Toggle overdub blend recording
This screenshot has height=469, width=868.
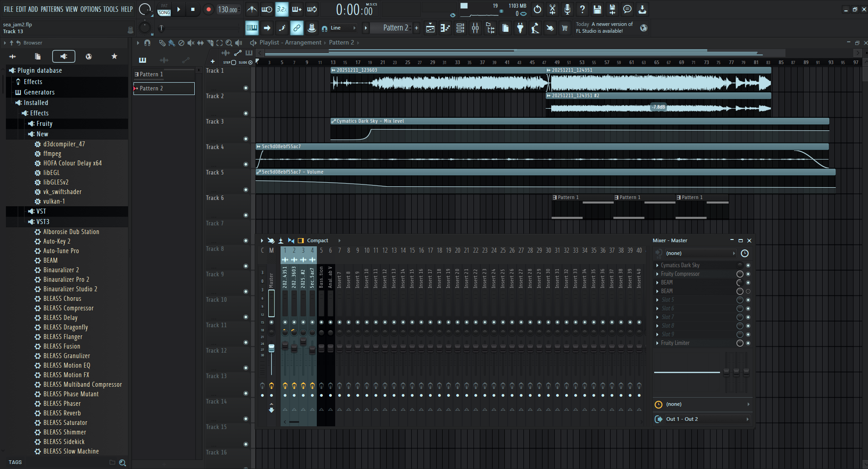[x=297, y=9]
